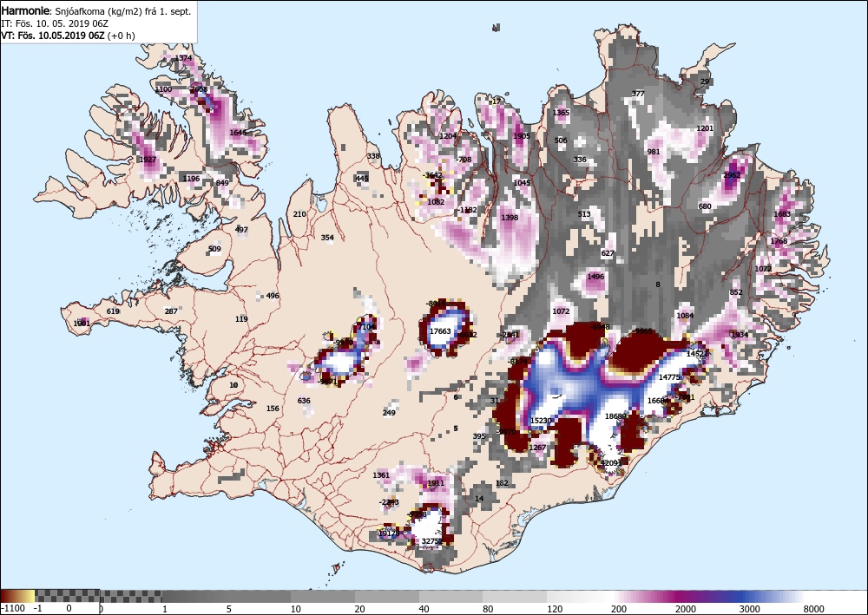Click the glacier value 32752
This screenshot has width=868, height=615.
(x=431, y=541)
